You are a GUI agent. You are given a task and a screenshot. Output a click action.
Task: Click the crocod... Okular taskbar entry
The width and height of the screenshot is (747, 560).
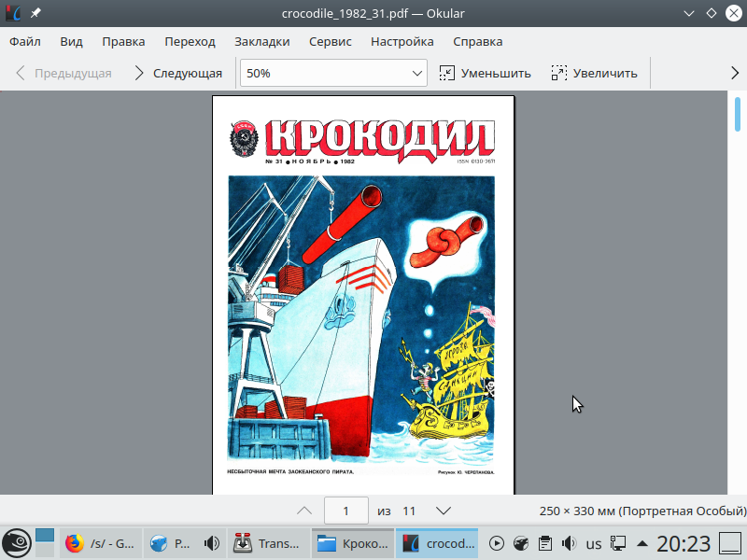click(x=437, y=543)
